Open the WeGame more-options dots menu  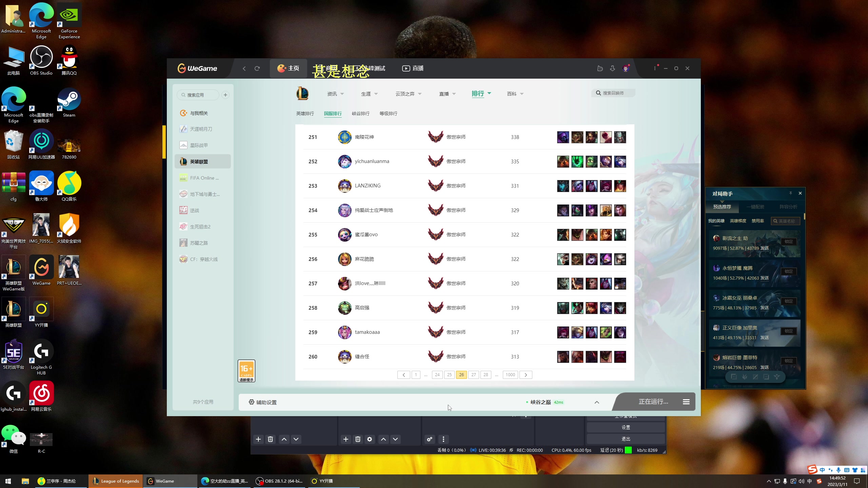[655, 68]
